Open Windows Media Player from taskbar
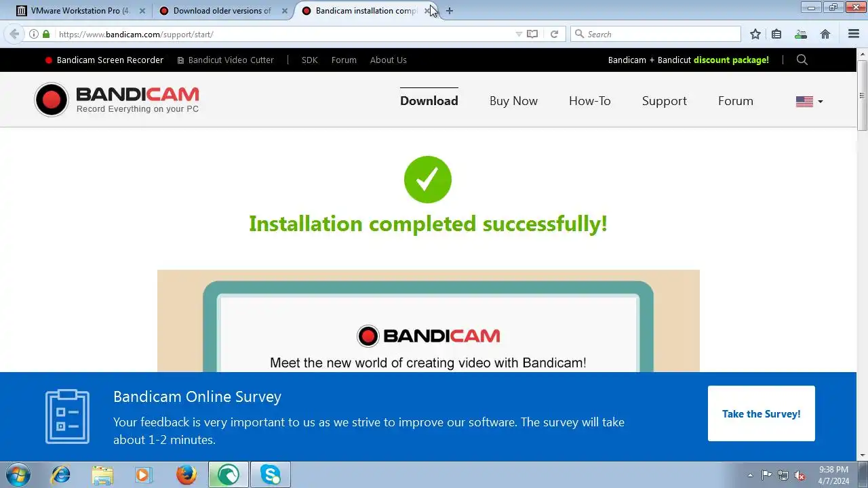The width and height of the screenshot is (868, 488). click(x=143, y=474)
